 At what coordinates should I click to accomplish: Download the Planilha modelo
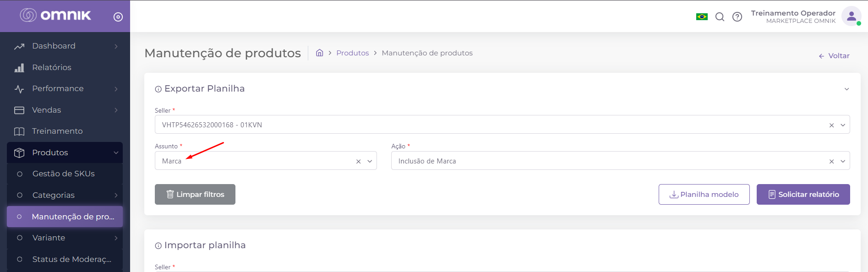pos(704,194)
